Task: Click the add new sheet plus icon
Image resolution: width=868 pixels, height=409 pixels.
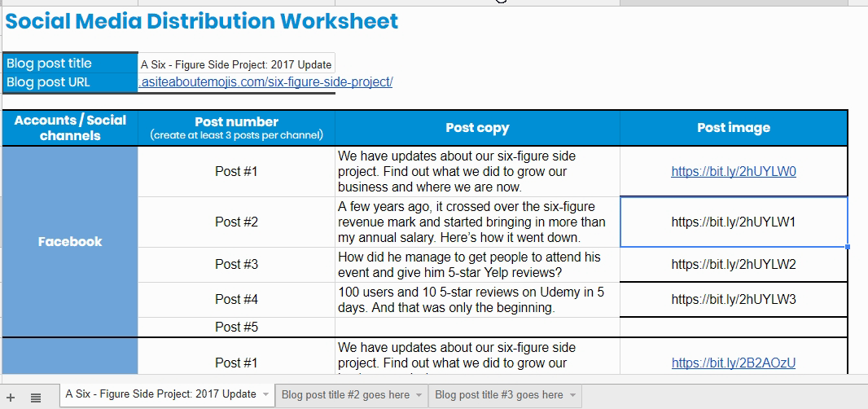Action: pyautogui.click(x=11, y=397)
